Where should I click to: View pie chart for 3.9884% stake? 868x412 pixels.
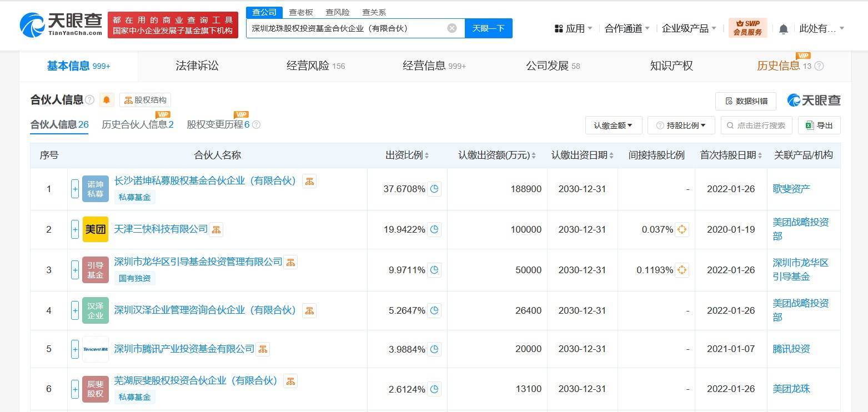point(435,349)
